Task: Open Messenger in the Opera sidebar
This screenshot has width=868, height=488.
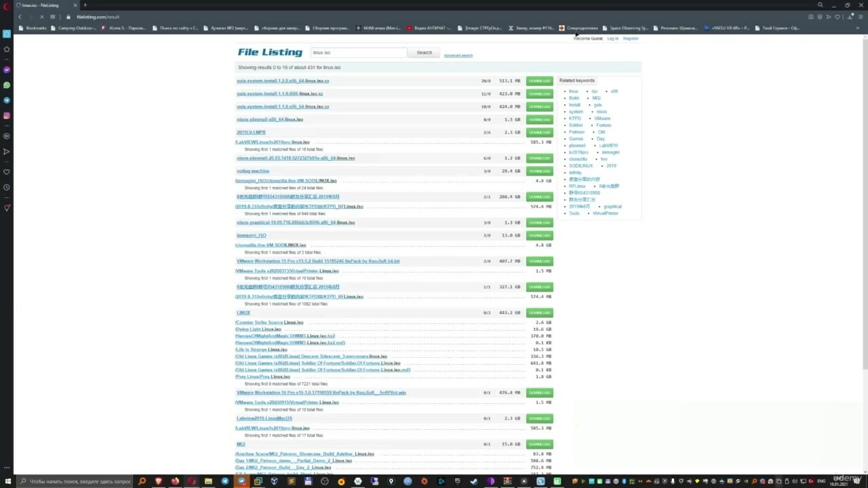Action: click(x=7, y=70)
